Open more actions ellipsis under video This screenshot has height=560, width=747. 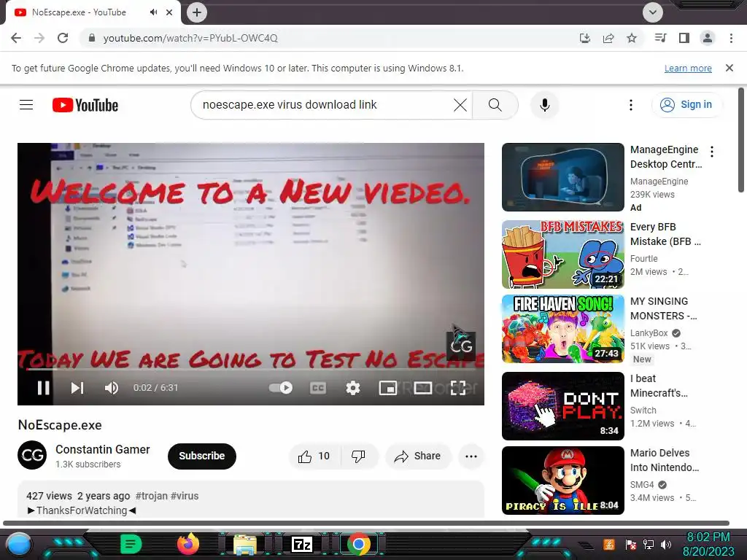click(x=471, y=456)
